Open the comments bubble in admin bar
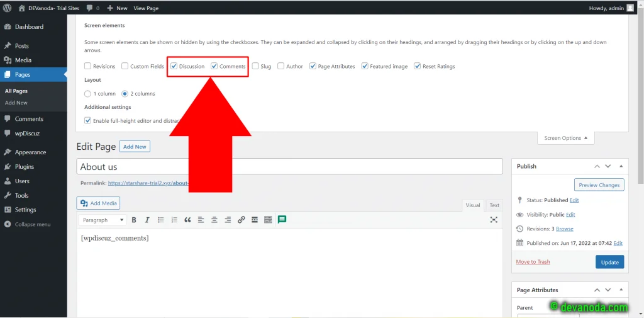This screenshot has width=644, height=318. click(x=92, y=8)
